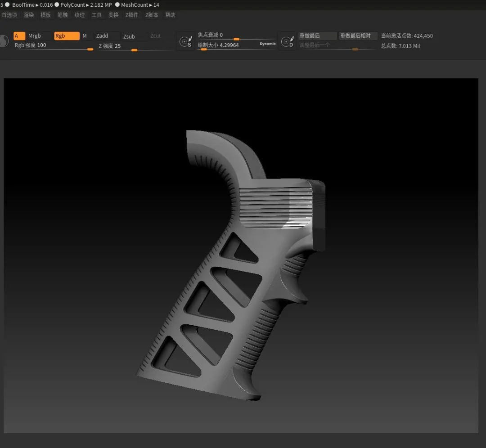Toggle the A mode button
The height and width of the screenshot is (448, 486).
pos(19,36)
